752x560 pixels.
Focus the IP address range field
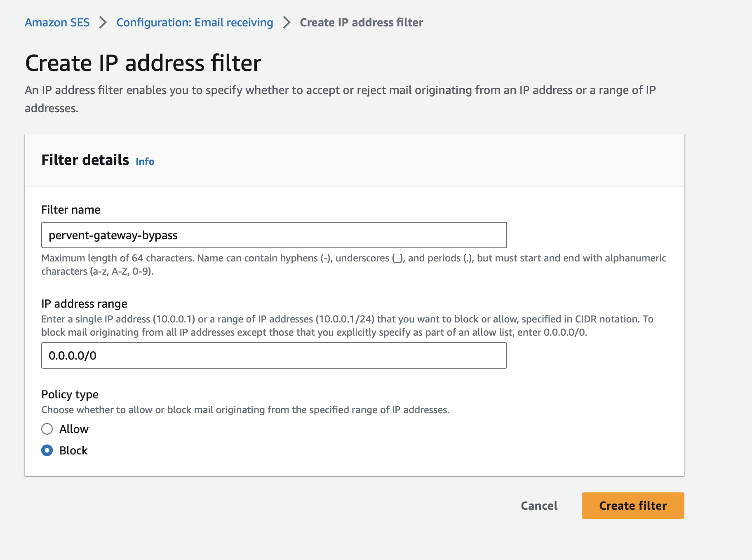[274, 355]
